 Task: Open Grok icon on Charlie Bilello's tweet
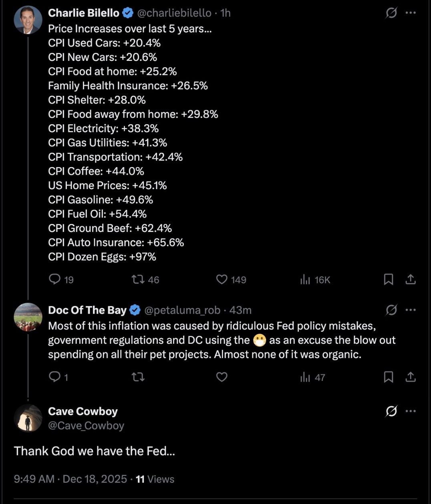(391, 13)
